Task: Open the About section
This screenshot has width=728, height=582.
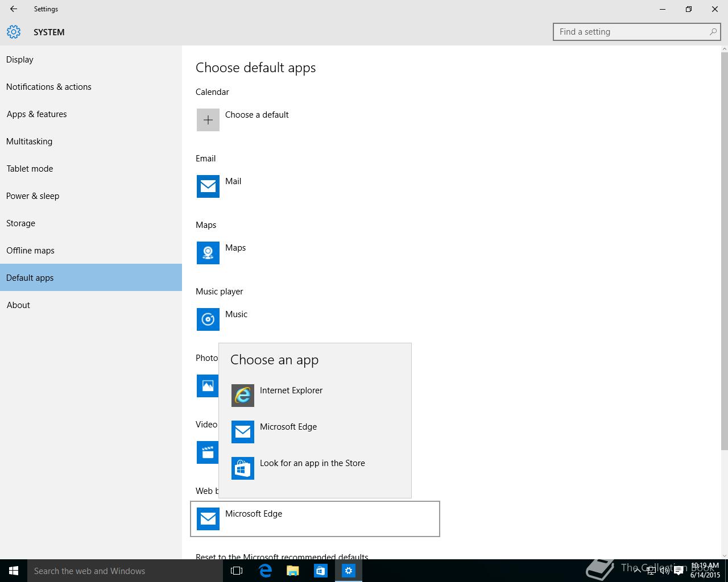Action: point(91,305)
